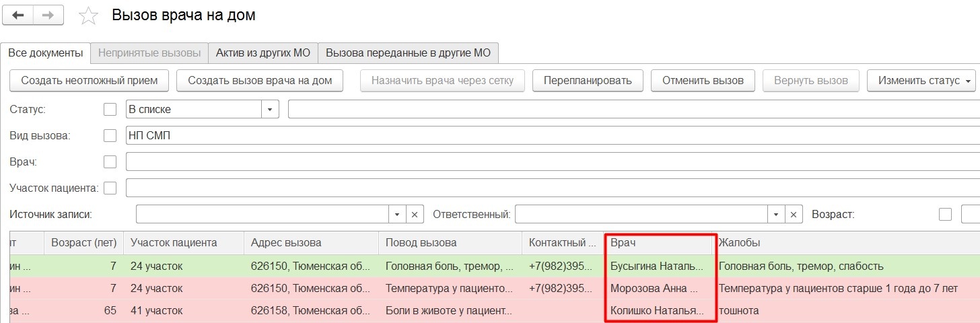Open the 'Вызова переданные в другие МО' tab

tap(408, 52)
